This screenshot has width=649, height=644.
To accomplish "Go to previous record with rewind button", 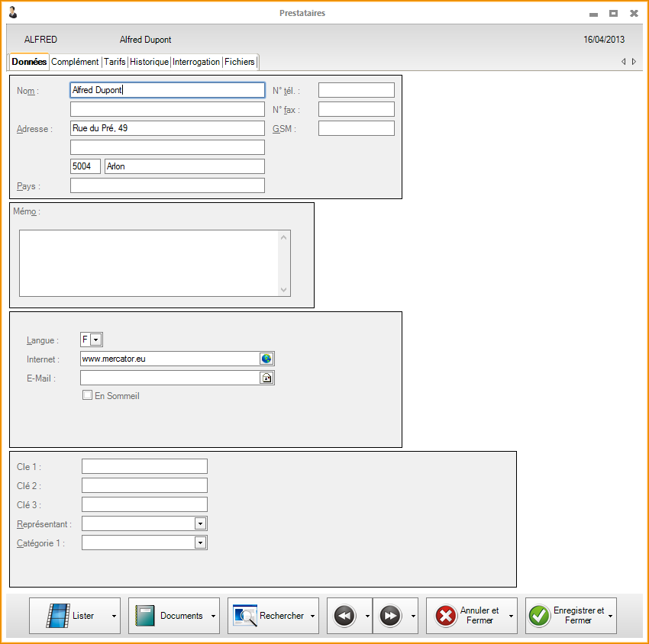I will point(345,616).
